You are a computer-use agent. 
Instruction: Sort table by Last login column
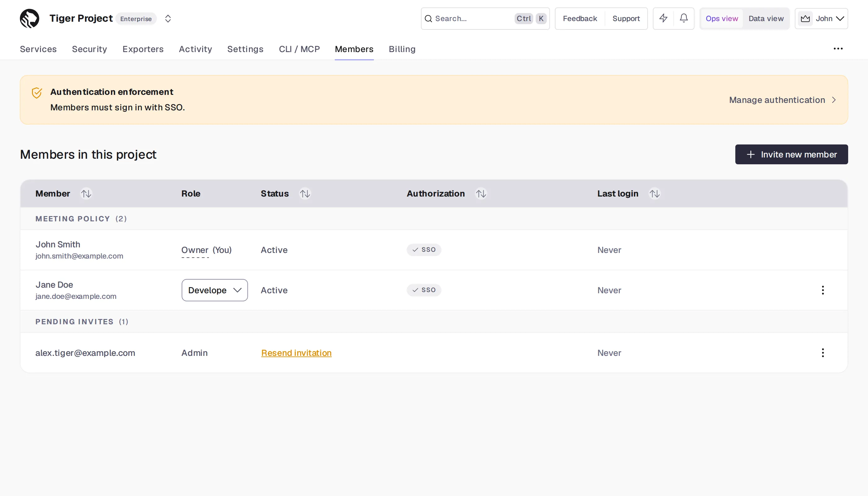tap(654, 193)
